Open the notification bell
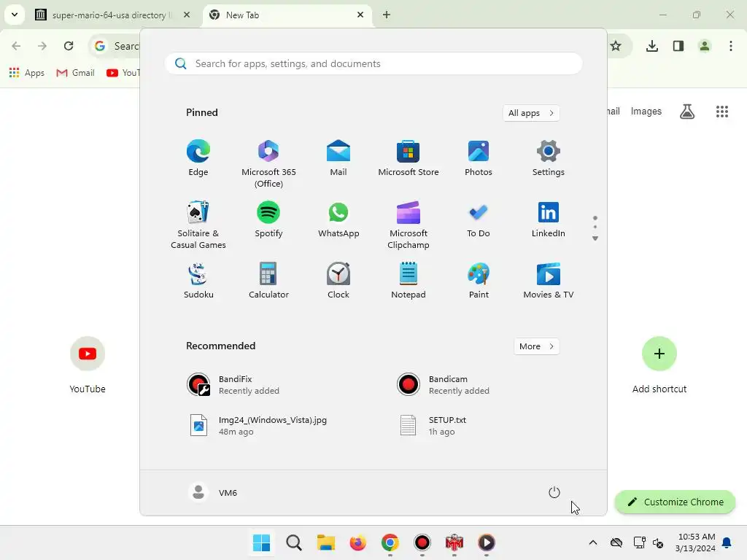 (x=727, y=542)
